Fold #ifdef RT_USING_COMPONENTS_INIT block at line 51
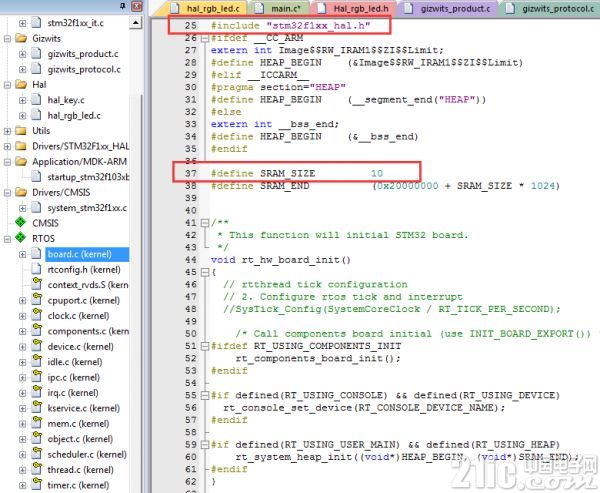 (x=205, y=346)
